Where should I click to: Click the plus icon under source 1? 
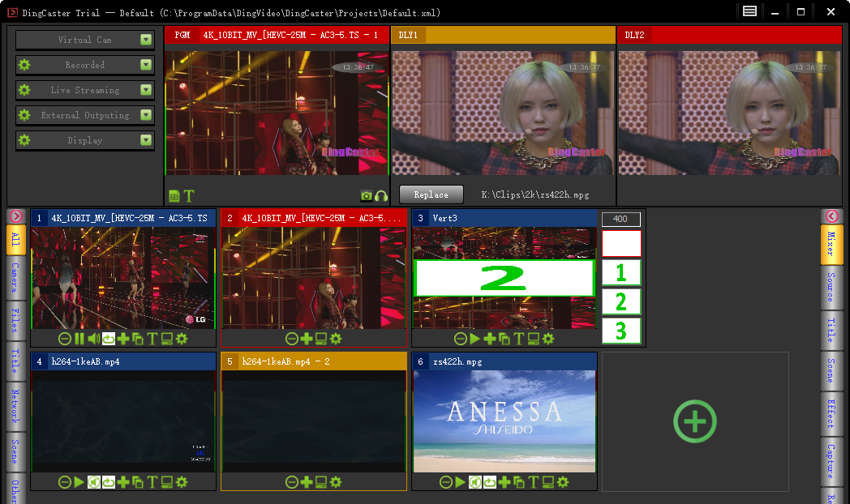click(123, 339)
